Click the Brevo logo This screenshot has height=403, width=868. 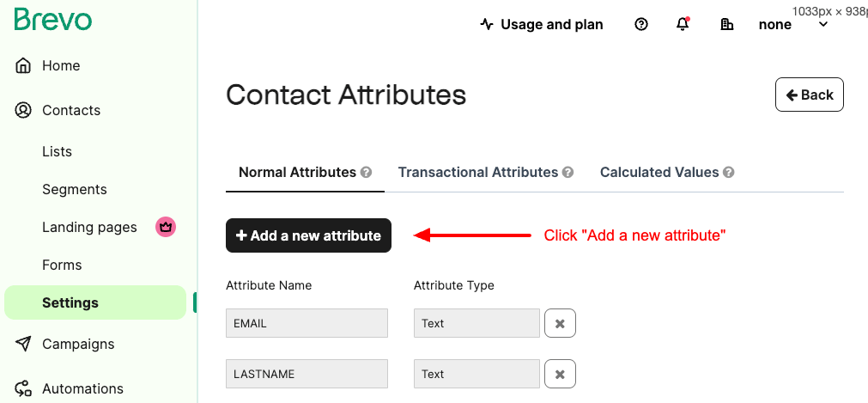pyautogui.click(x=53, y=20)
